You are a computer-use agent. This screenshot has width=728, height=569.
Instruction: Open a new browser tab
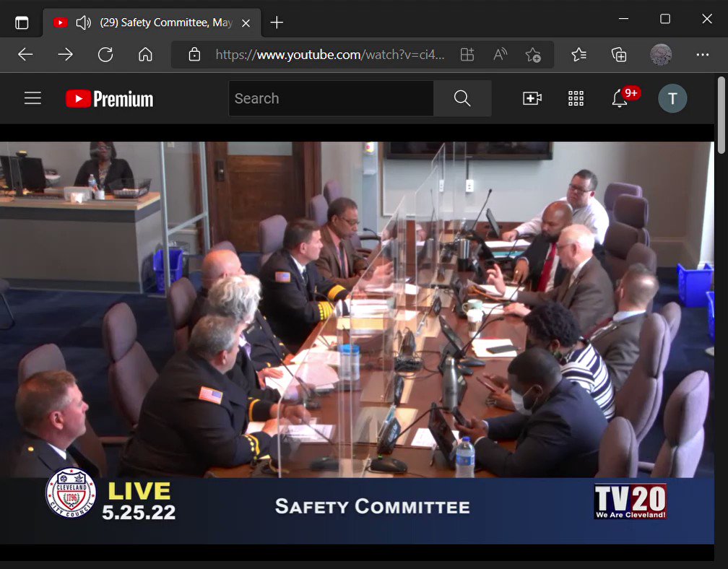point(277,22)
